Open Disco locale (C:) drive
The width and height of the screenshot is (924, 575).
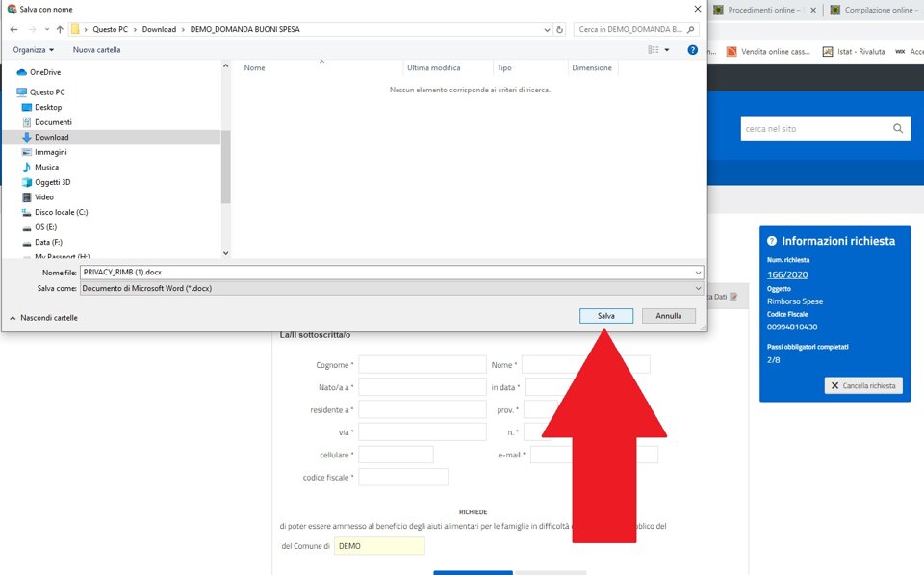(x=61, y=212)
